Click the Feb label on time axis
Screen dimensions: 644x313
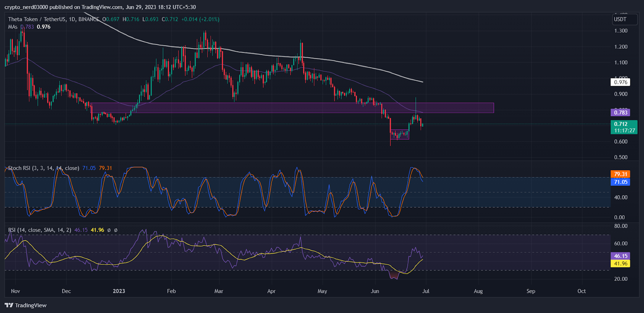click(171, 291)
